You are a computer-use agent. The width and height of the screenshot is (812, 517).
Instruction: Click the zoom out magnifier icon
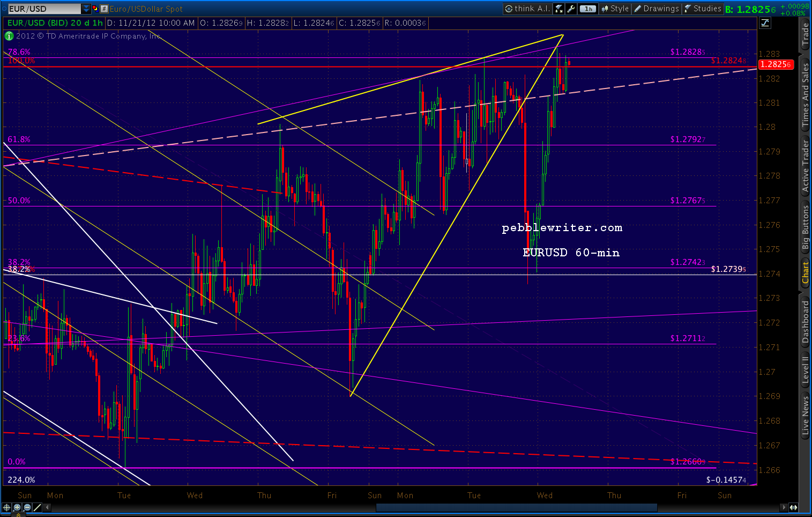coord(27,507)
